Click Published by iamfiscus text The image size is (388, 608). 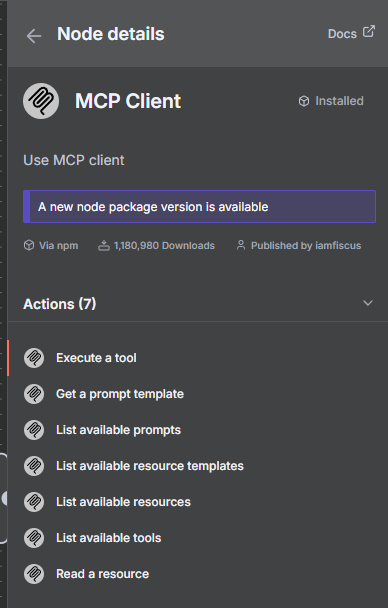(x=306, y=245)
